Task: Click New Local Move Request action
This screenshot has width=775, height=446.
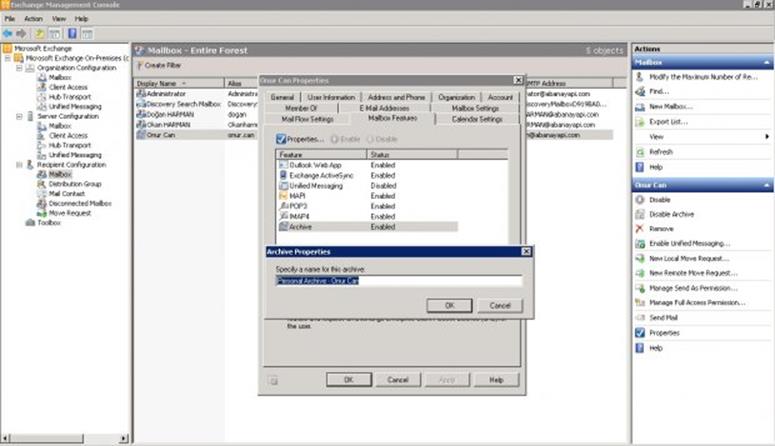Action: (689, 259)
